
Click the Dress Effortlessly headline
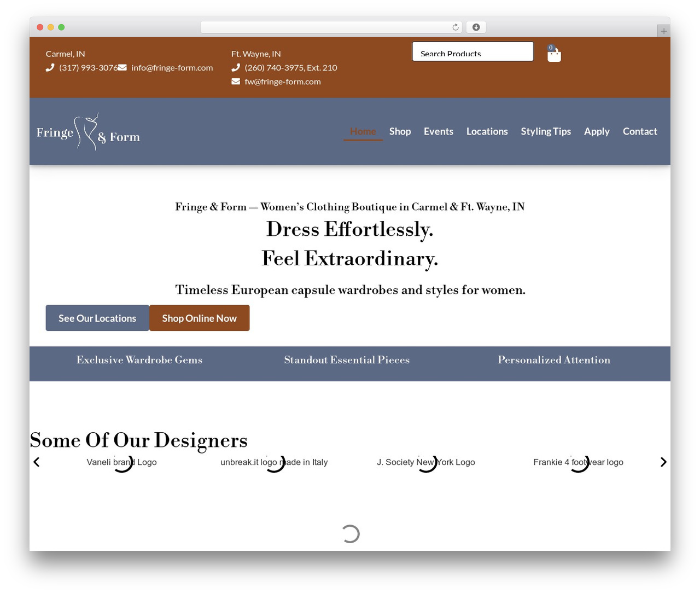tap(350, 229)
